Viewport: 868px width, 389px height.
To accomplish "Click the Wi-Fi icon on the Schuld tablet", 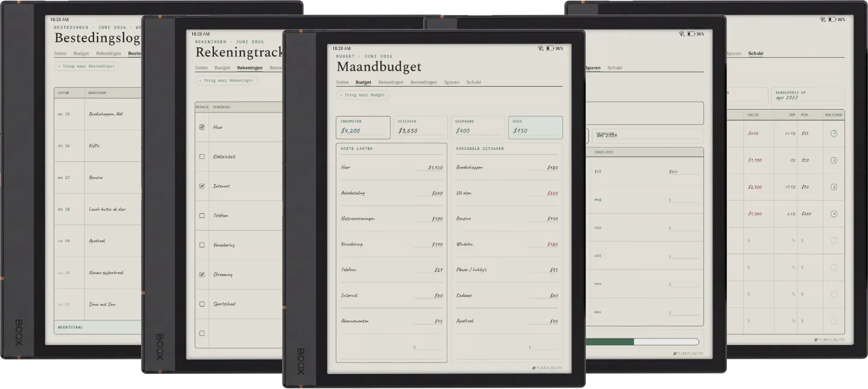I will click(823, 19).
